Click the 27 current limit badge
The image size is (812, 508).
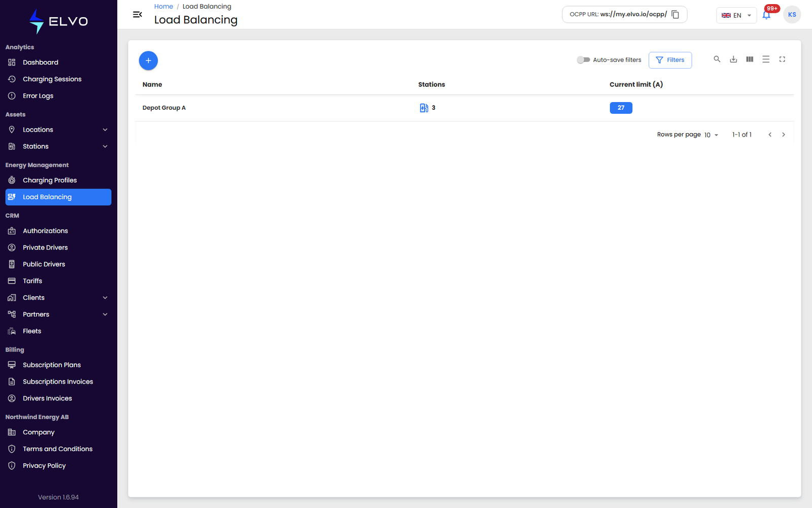[621, 108]
